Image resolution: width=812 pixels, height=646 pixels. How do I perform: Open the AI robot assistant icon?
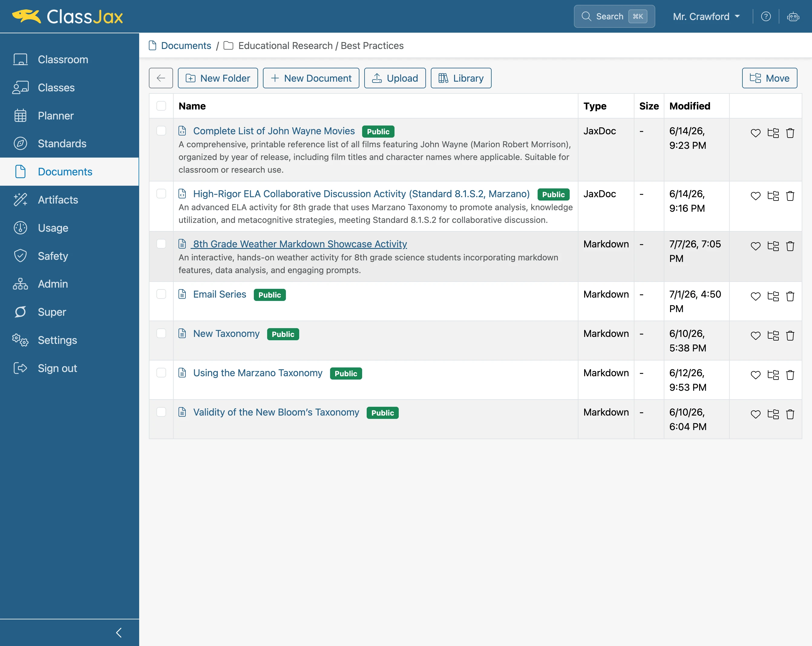pyautogui.click(x=793, y=17)
